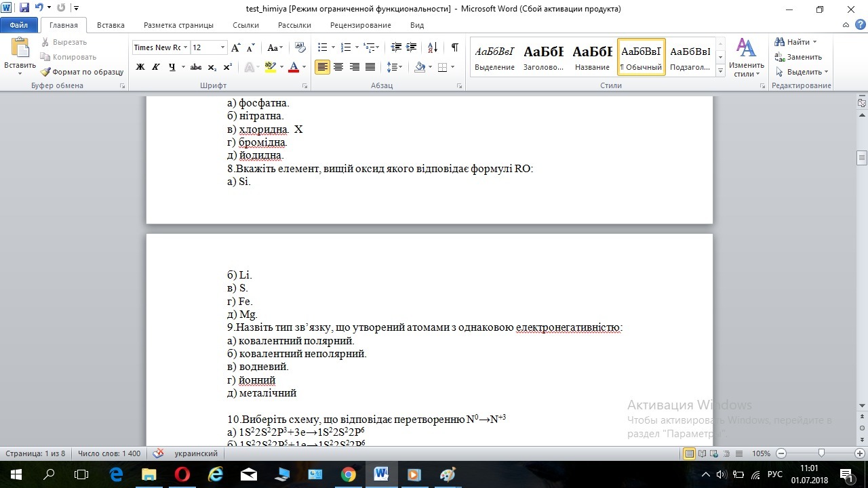Viewport: 868px width, 488px height.
Task: Click the Format Painter brush icon
Action: click(x=45, y=72)
